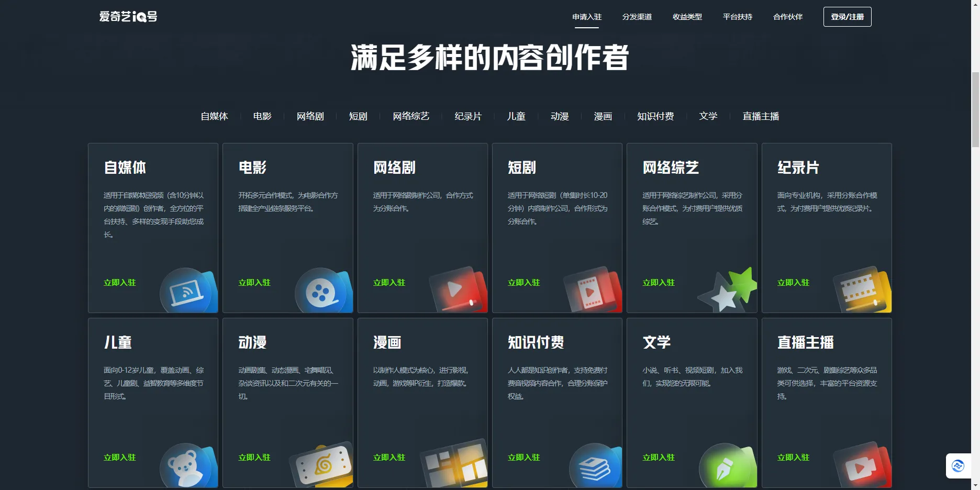Select the 电影 category tab
The height and width of the screenshot is (490, 980).
(x=262, y=116)
